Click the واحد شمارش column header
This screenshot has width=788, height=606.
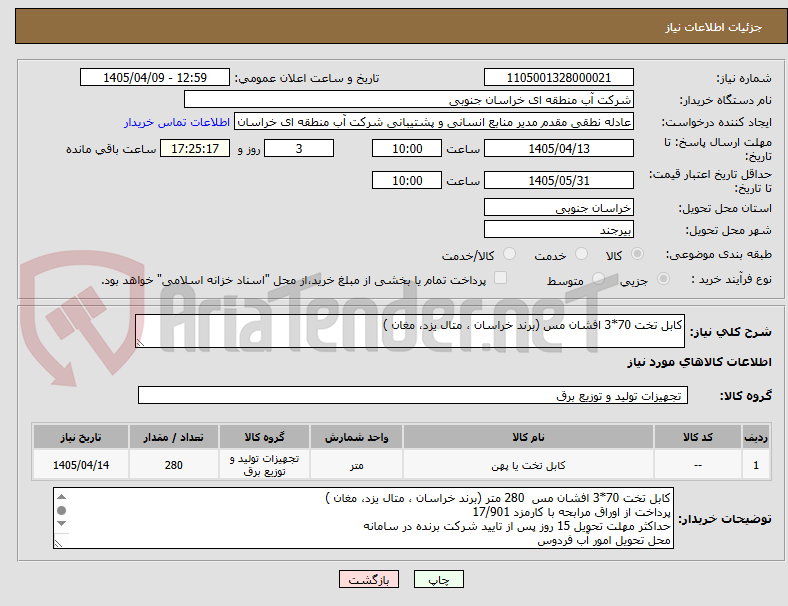[x=356, y=437]
